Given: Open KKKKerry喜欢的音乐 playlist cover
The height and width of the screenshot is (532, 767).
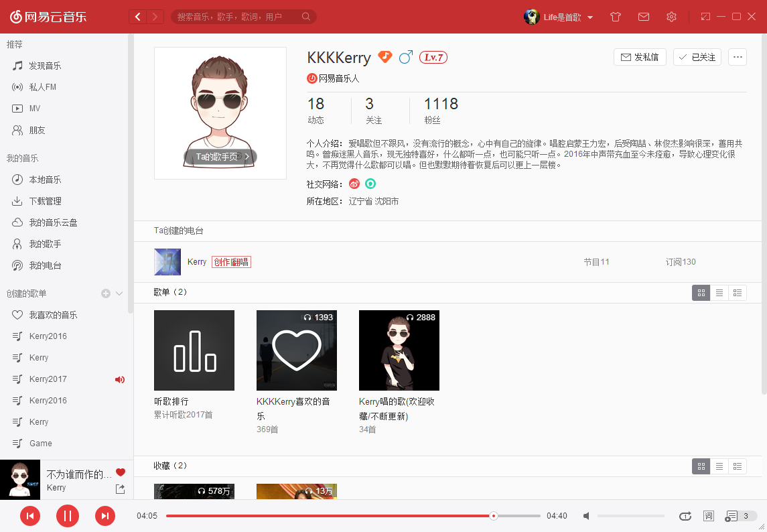Looking at the screenshot, I should pyautogui.click(x=297, y=350).
